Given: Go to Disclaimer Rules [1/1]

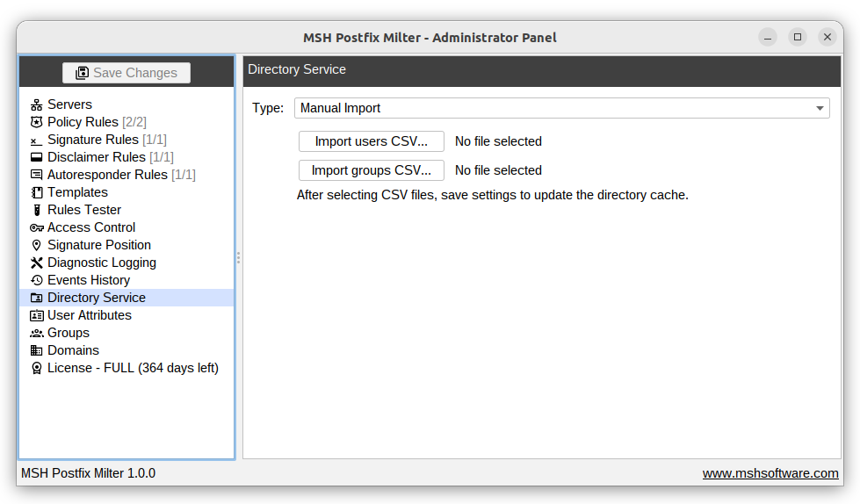Looking at the screenshot, I should [x=110, y=157].
